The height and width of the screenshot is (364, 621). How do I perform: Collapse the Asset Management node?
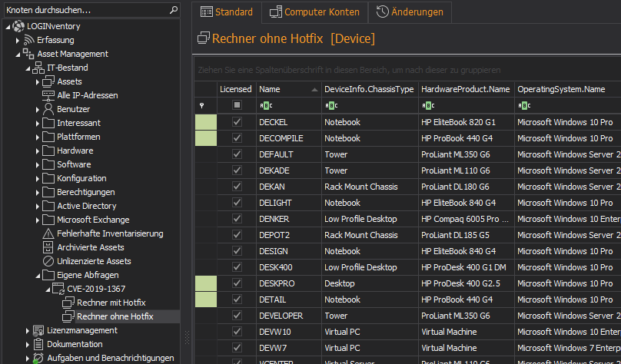tap(18, 55)
